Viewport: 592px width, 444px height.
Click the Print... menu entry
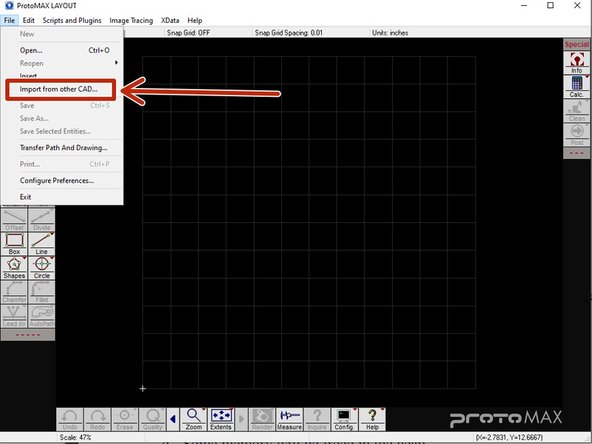point(62,164)
